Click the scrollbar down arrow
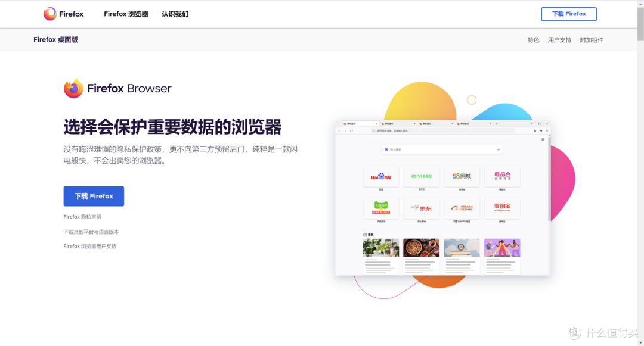The image size is (644, 346). pos(640,342)
